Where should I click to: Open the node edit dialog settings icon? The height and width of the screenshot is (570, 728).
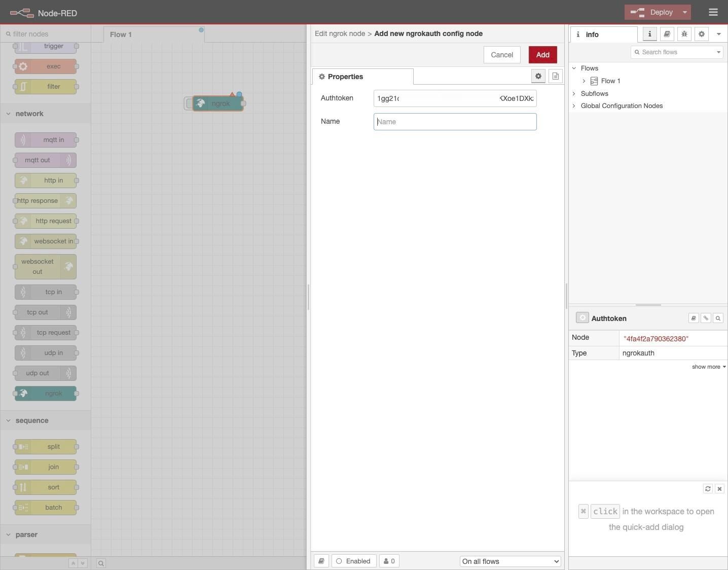(538, 76)
